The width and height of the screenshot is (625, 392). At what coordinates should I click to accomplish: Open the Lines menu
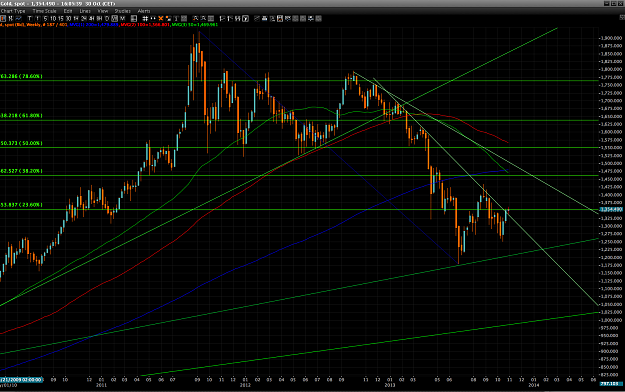(85, 11)
